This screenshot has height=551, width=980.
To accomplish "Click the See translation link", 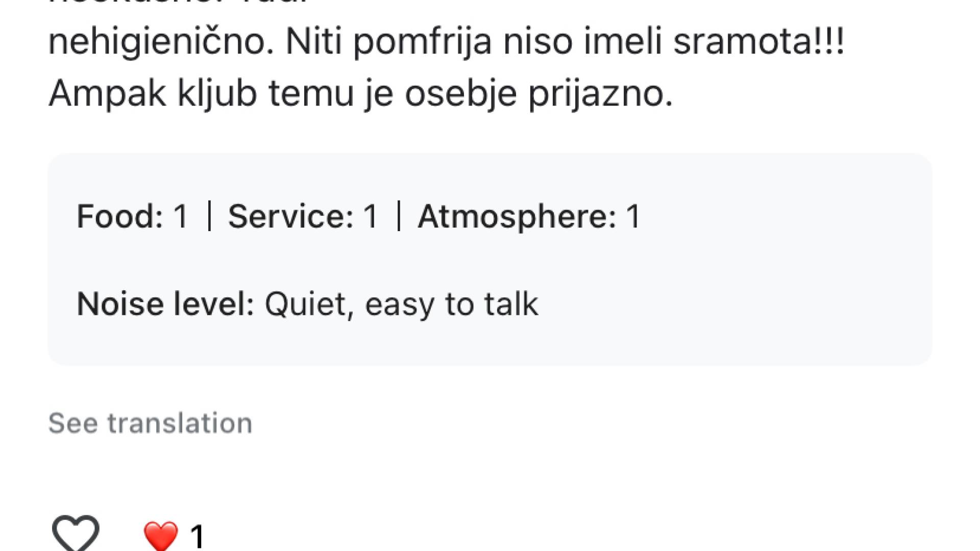I will [150, 423].
